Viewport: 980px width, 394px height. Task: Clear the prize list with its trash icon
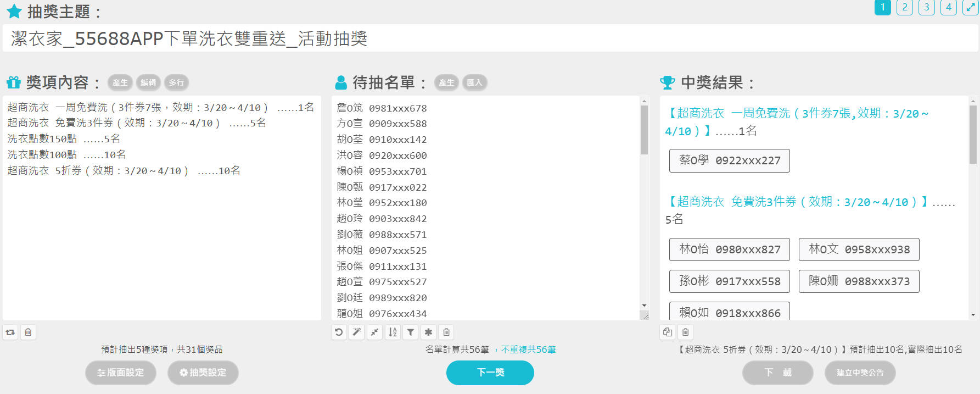28,332
